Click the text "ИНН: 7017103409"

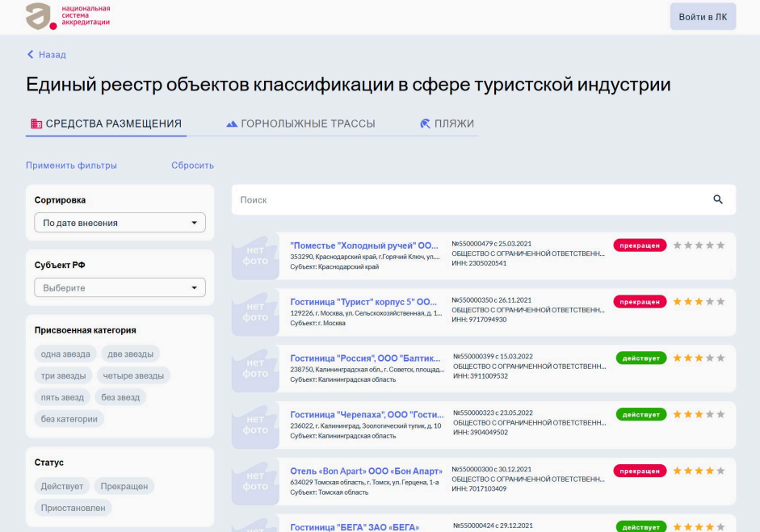[x=479, y=488]
